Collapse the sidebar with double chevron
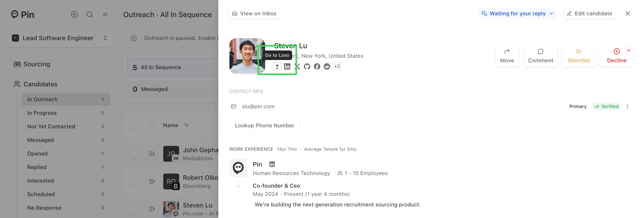The image size is (644, 218). click(x=105, y=15)
